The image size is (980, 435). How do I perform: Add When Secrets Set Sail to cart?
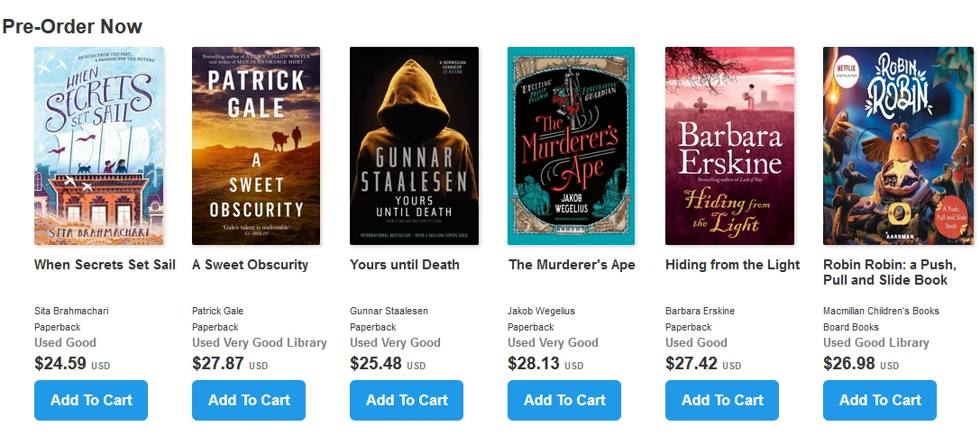[91, 401]
